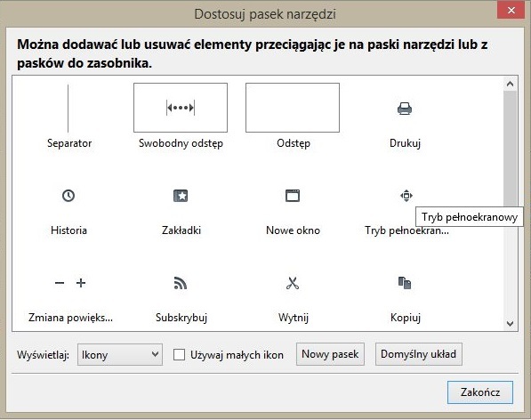Select the Drukuj printer icon
The height and width of the screenshot is (420, 531).
[405, 109]
